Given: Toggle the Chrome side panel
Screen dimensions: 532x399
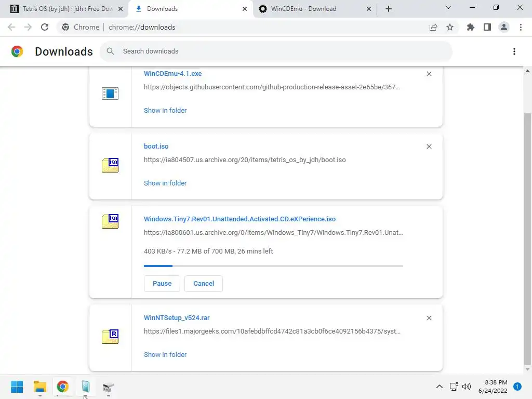Looking at the screenshot, I should click(487, 27).
